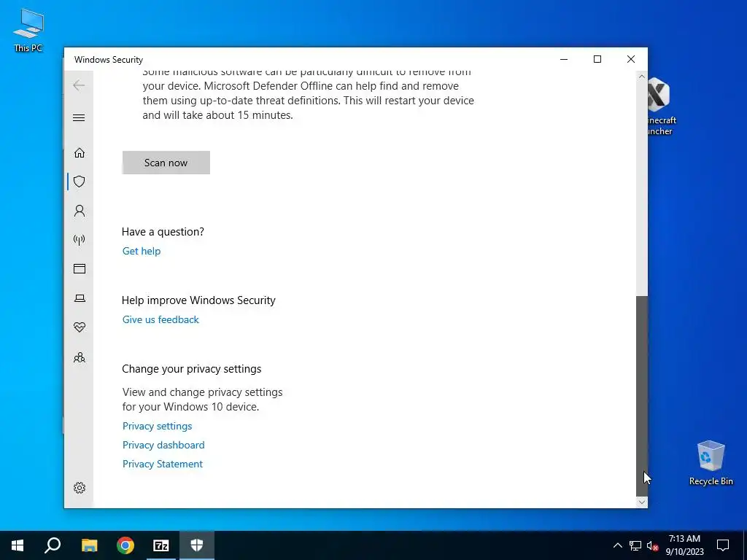Open the Windows Start menu
This screenshot has height=560, width=747.
[18, 545]
